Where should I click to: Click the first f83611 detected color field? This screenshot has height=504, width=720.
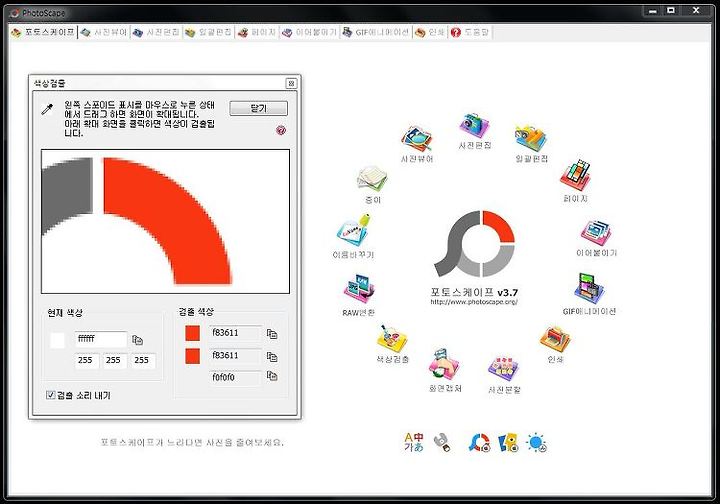[x=236, y=333]
